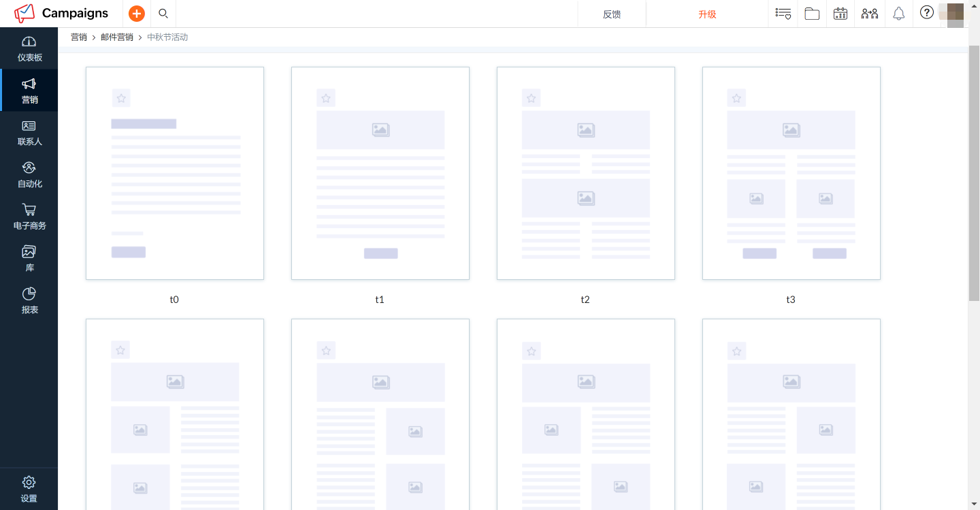Click the people group icon in header
This screenshot has height=510, width=980.
point(870,14)
